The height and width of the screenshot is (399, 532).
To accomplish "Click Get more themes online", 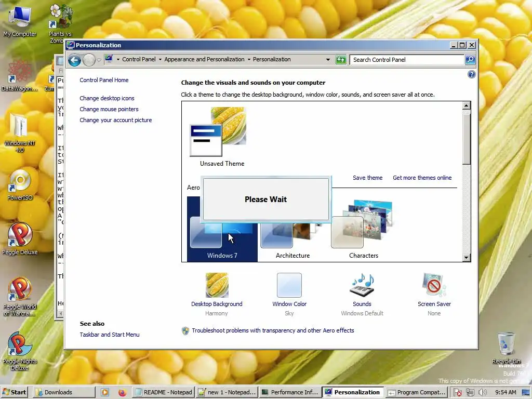I will pos(422,178).
